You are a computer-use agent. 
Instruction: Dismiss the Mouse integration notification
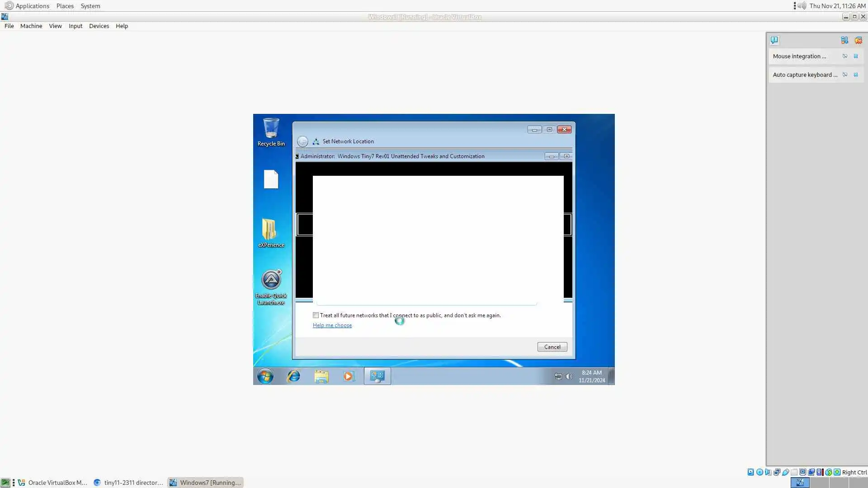click(x=855, y=56)
